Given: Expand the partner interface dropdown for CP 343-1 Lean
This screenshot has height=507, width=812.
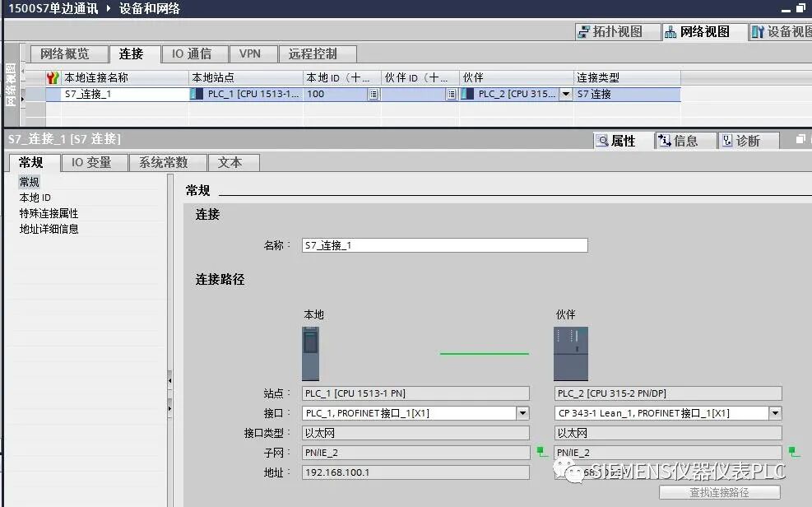Looking at the screenshot, I should (774, 412).
